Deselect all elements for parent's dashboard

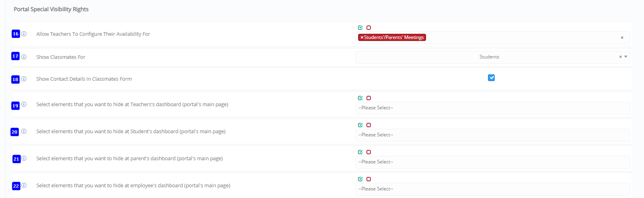(x=368, y=152)
